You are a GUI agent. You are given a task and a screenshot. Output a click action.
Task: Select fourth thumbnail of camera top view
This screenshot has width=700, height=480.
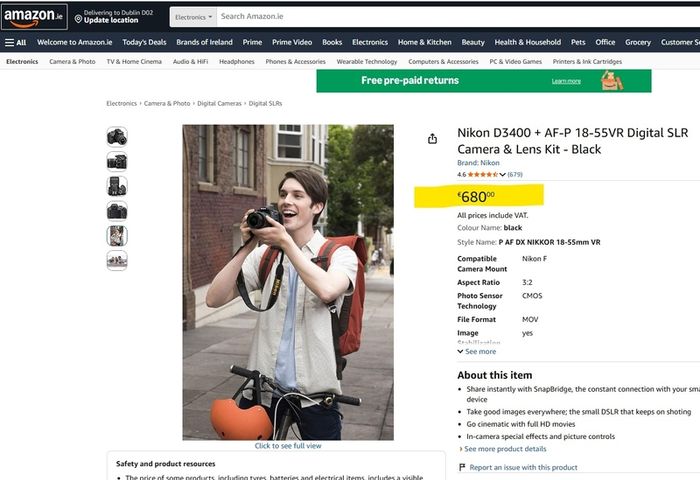[x=117, y=211]
